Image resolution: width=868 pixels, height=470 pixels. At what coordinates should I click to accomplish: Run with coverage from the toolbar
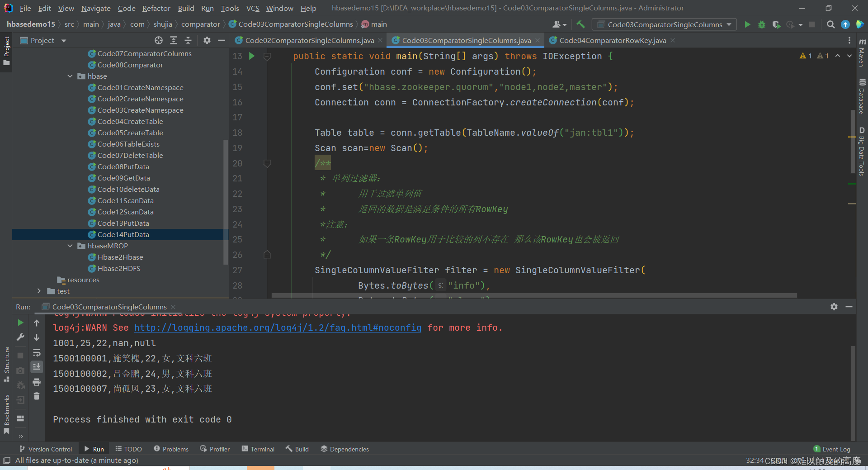pos(776,24)
